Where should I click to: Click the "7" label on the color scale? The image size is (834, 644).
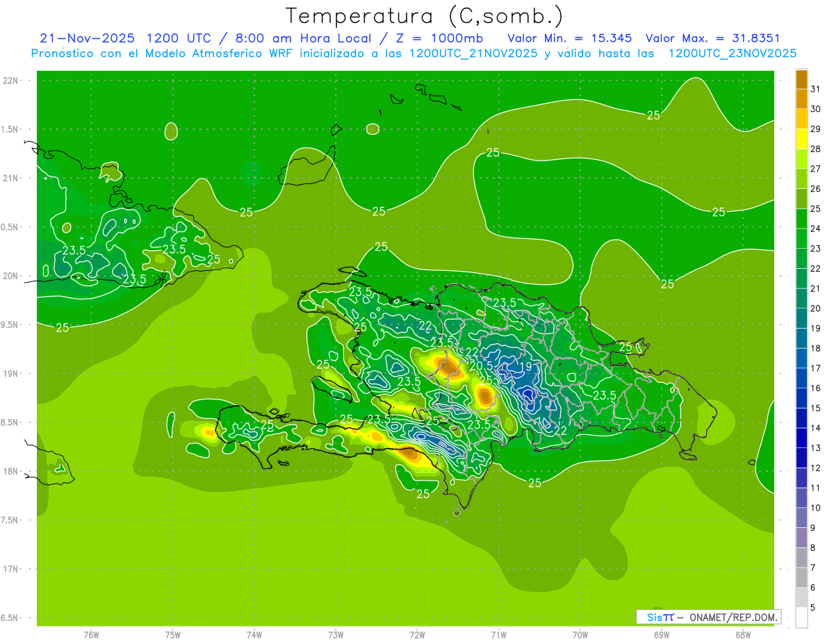coord(812,568)
